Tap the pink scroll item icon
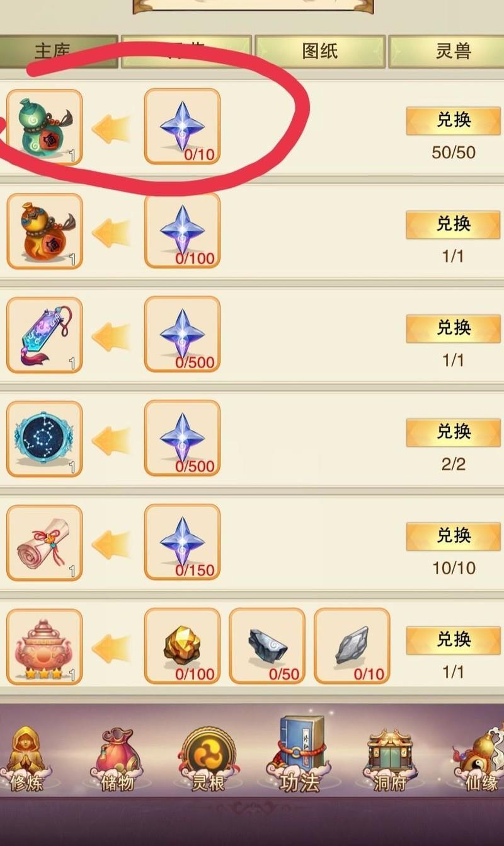Screen dimensions: 504x846 44,543
